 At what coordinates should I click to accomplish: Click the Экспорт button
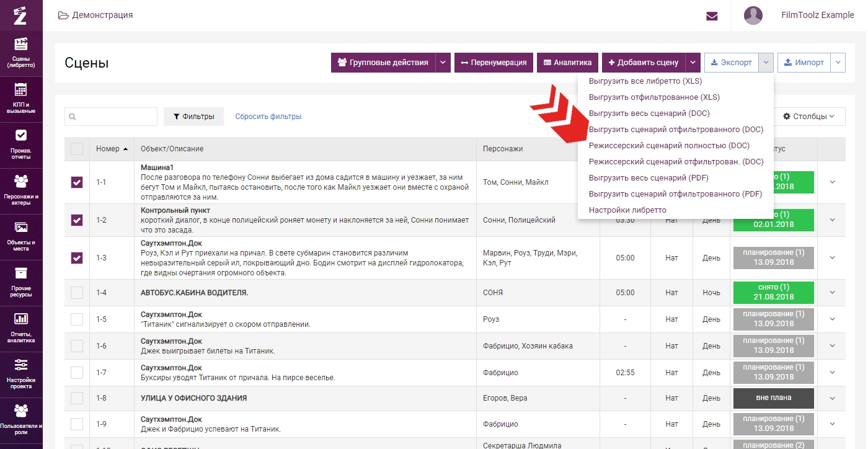coord(732,63)
